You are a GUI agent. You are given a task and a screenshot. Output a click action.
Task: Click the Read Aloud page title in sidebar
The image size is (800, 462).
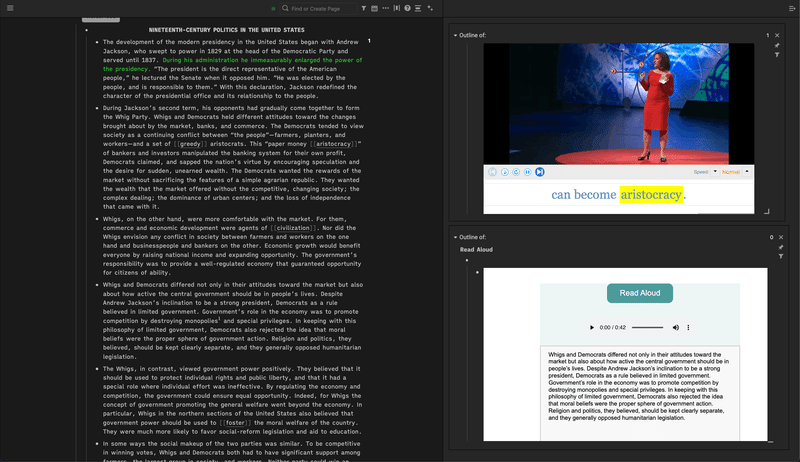click(476, 249)
